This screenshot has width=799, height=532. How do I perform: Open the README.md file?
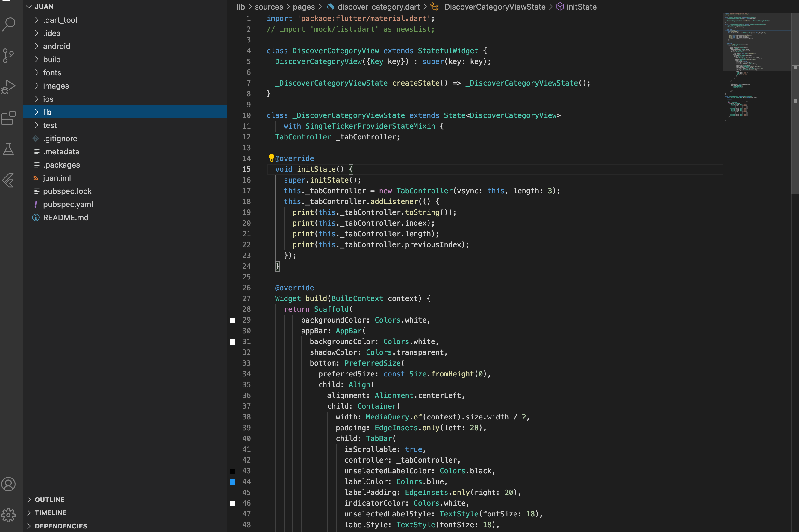click(x=66, y=218)
